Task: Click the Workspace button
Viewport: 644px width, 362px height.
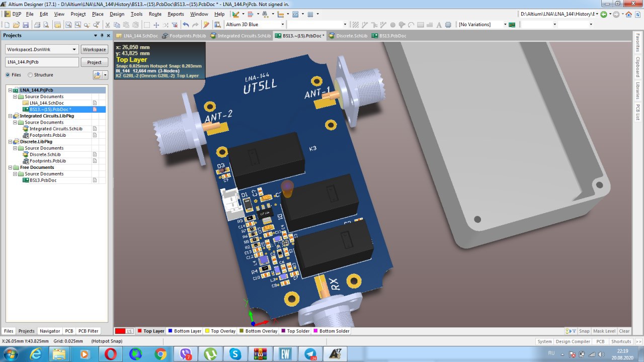Action: tap(95, 49)
